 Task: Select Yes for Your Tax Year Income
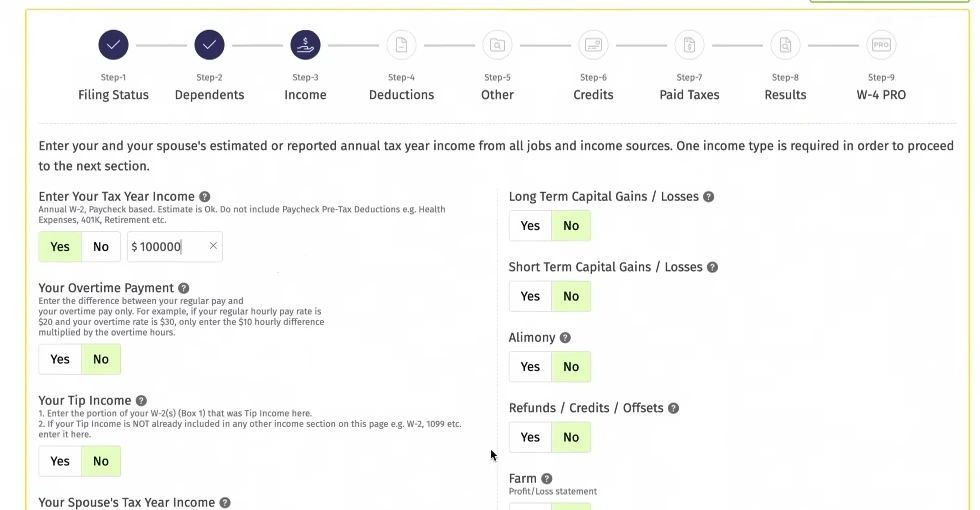tap(60, 247)
